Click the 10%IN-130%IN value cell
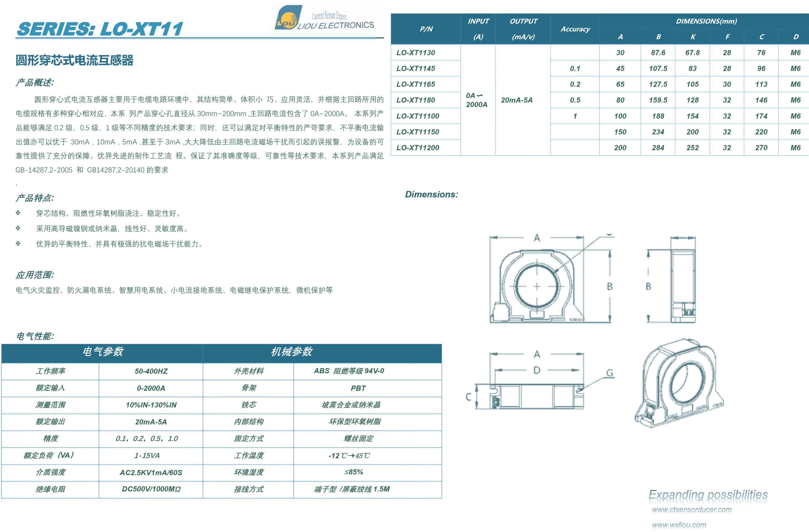Image resolution: width=809 pixels, height=532 pixels. (151, 405)
